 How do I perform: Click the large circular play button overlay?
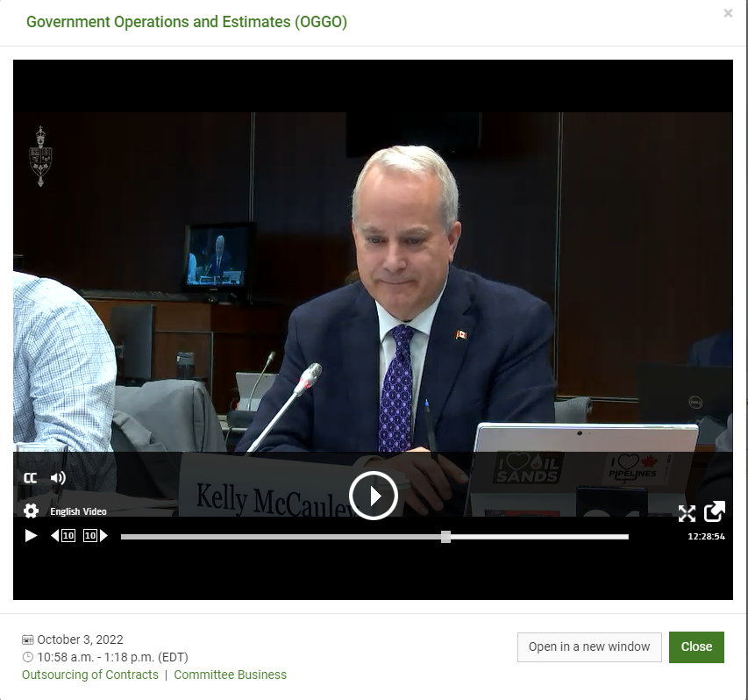tap(374, 496)
